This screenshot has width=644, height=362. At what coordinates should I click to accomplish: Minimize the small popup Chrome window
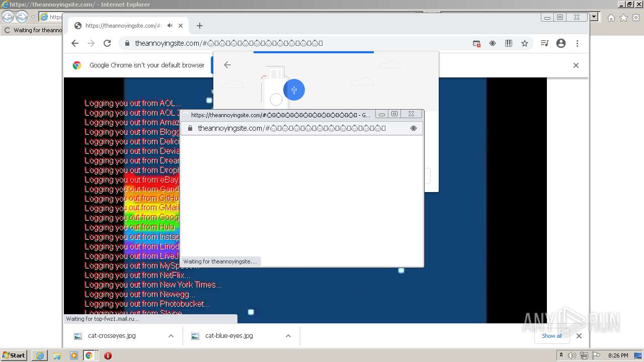(382, 114)
